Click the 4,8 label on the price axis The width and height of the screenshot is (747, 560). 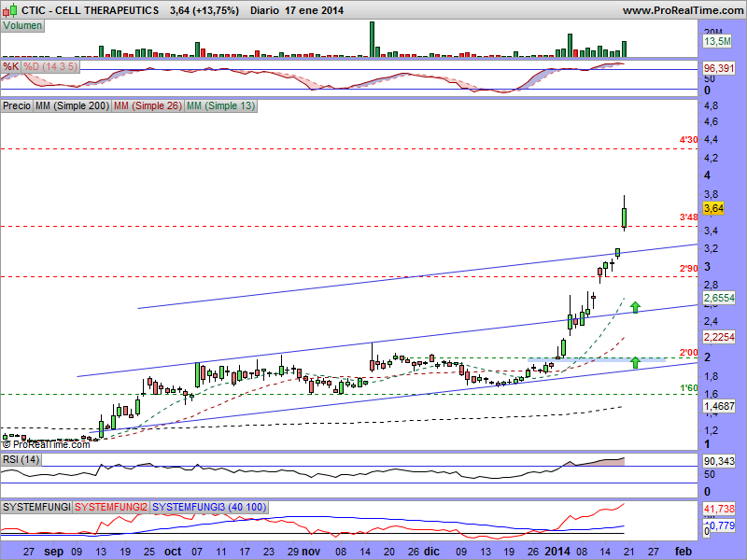tap(711, 105)
